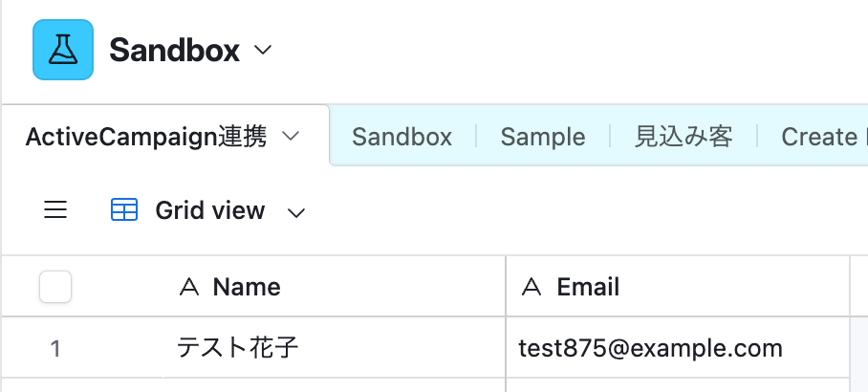This screenshot has height=392, width=868.
Task: Select the ActiveCampaign連携 table tab
Action: tap(146, 137)
